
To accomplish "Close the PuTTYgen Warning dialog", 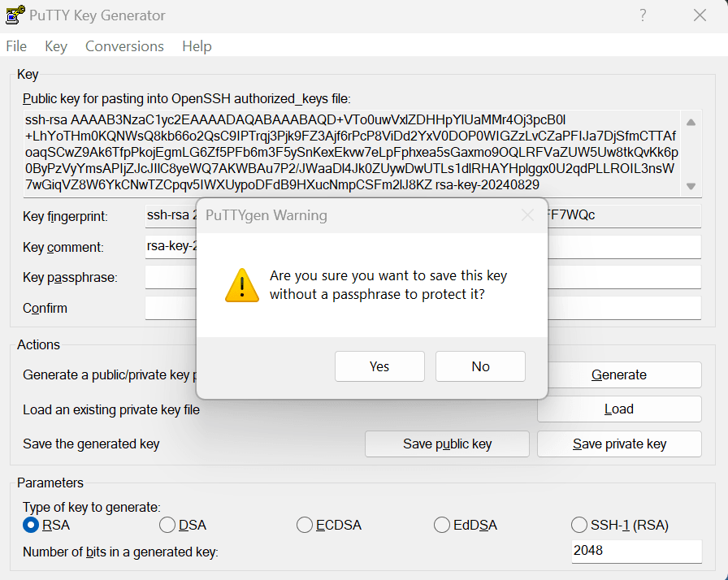I will point(527,215).
